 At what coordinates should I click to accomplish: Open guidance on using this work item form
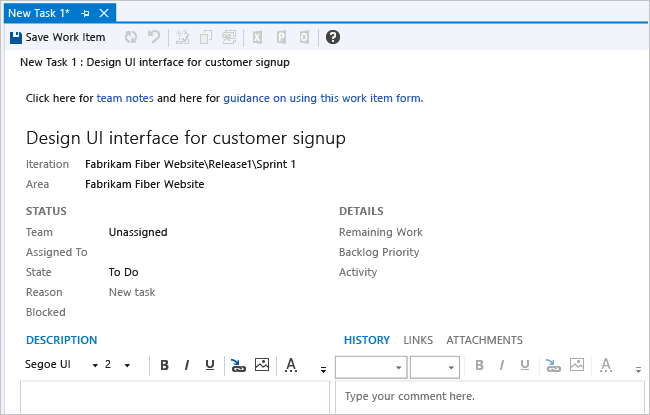click(x=321, y=98)
